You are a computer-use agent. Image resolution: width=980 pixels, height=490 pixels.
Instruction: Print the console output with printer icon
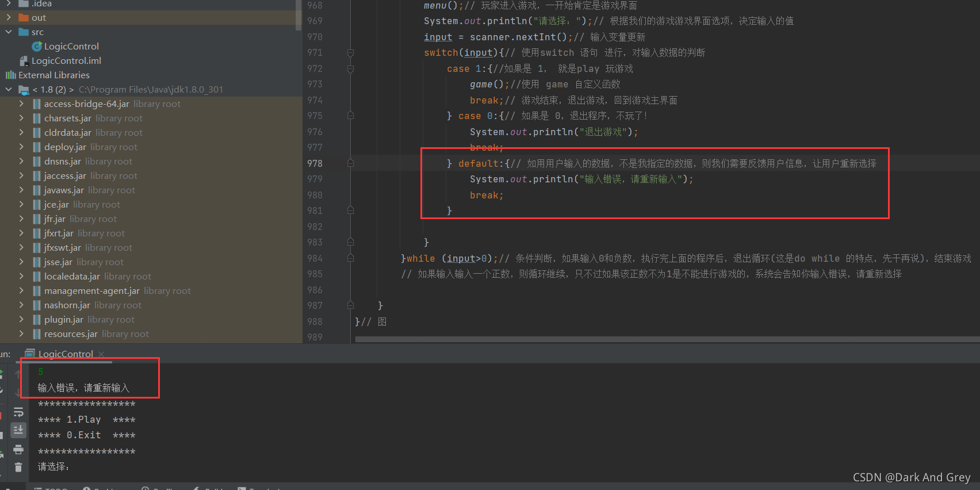coord(18,449)
